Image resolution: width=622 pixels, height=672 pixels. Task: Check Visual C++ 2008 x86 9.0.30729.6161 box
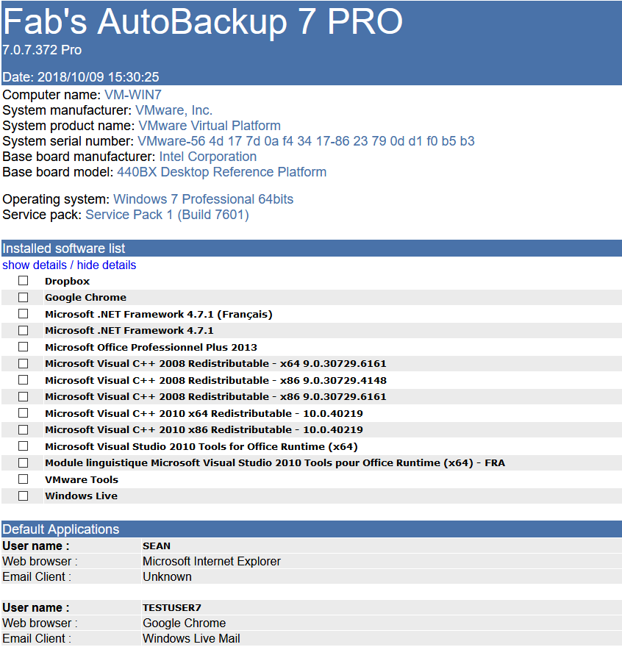click(x=23, y=397)
